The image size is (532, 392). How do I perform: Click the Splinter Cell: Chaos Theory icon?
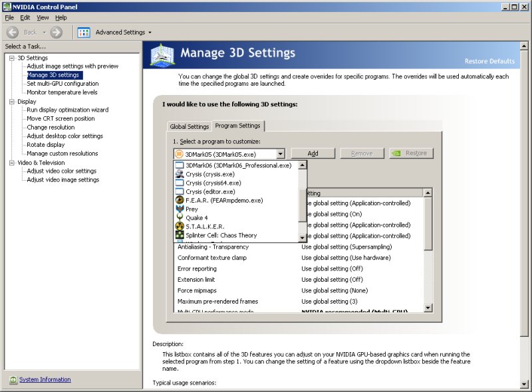click(180, 235)
